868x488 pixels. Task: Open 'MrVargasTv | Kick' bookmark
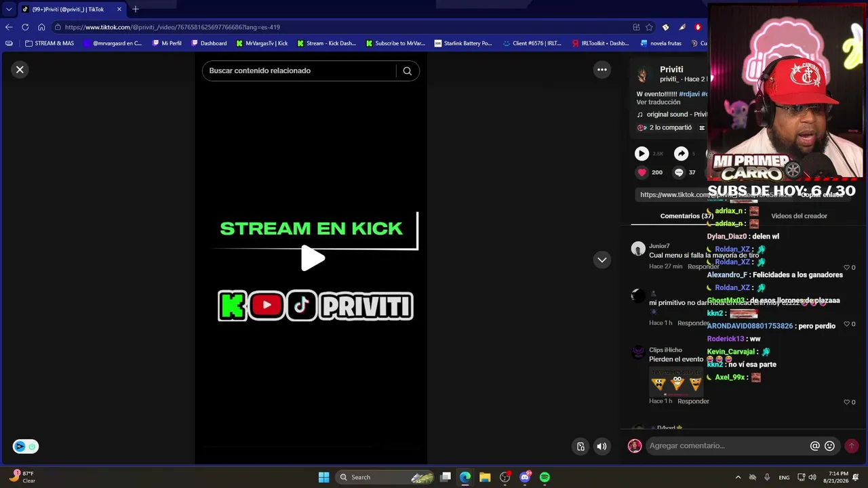point(262,43)
